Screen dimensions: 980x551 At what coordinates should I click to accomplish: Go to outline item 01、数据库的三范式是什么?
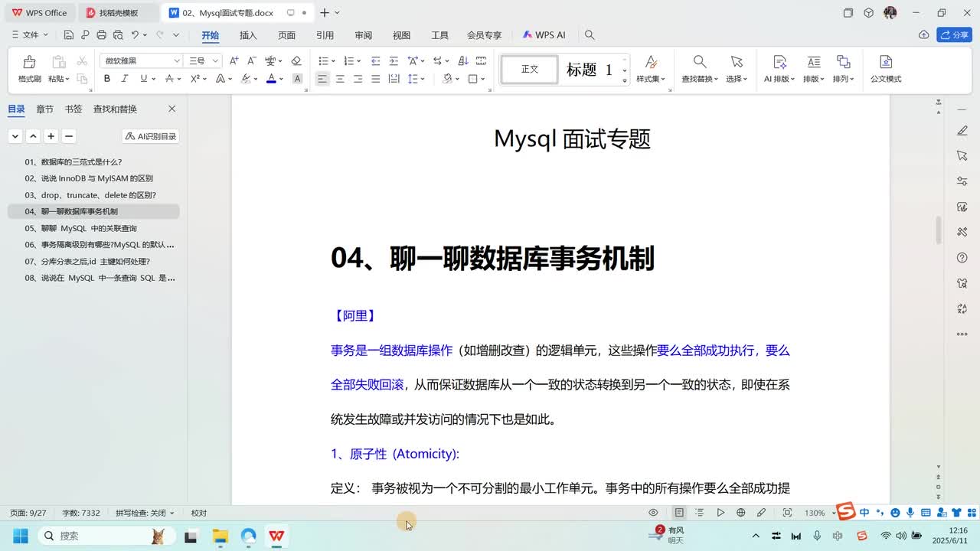73,162
